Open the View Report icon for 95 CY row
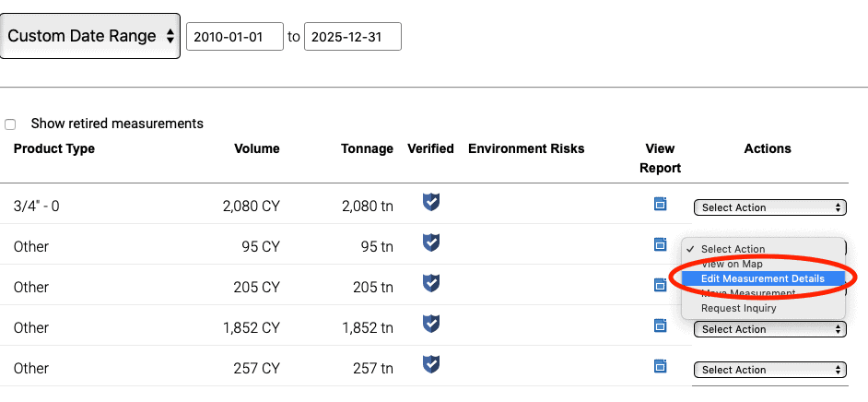 click(x=660, y=244)
